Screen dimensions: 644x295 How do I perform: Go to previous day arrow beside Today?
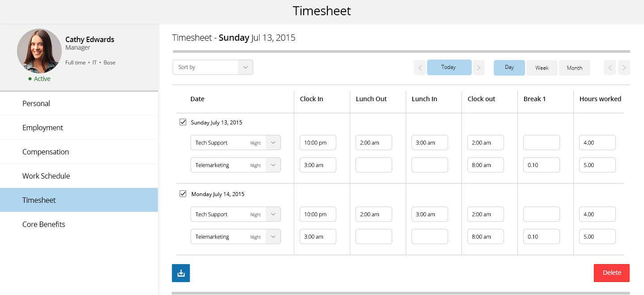[x=420, y=68]
